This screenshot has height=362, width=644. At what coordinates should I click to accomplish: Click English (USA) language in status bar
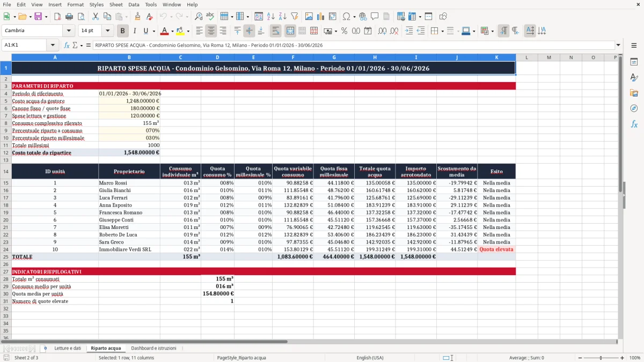click(370, 358)
